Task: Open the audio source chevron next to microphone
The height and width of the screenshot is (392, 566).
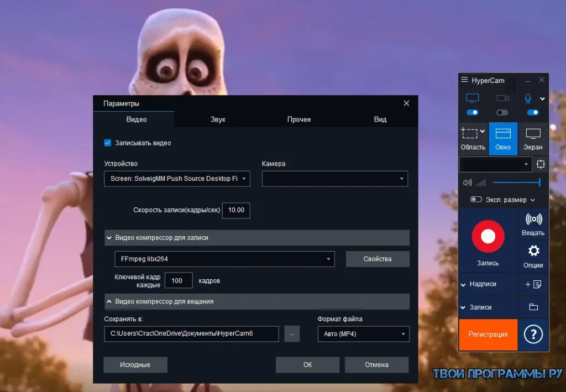Action: [x=542, y=98]
